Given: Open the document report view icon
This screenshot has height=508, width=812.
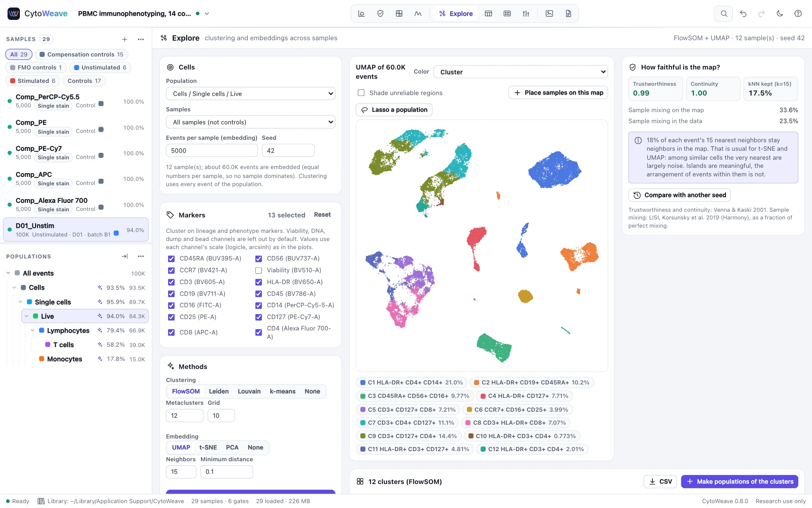Looking at the screenshot, I should coord(568,14).
